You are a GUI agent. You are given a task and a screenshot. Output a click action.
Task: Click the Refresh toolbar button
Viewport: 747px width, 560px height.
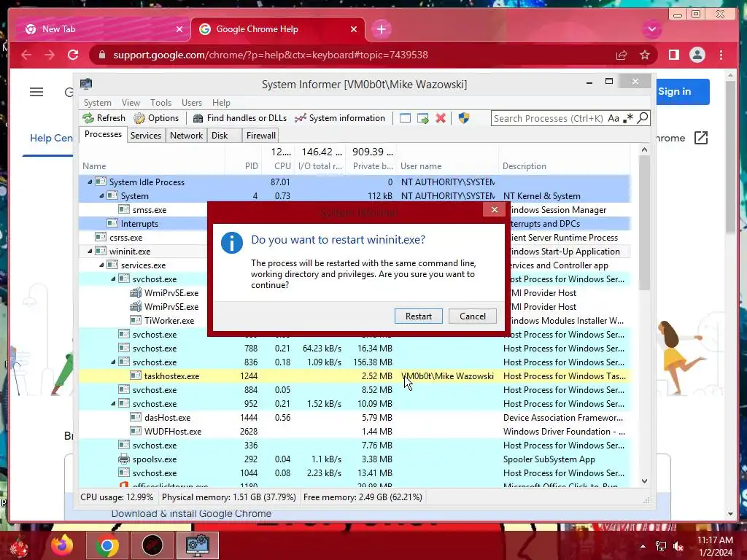[104, 118]
